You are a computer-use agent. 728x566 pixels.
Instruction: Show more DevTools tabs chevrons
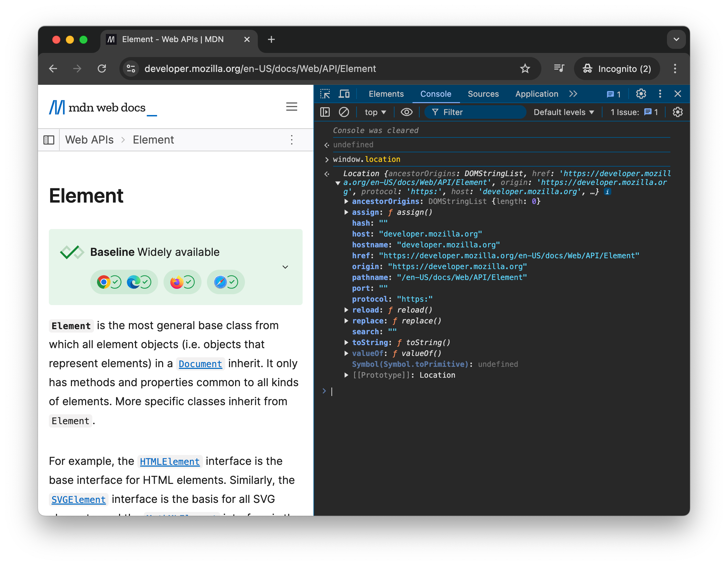click(x=573, y=94)
